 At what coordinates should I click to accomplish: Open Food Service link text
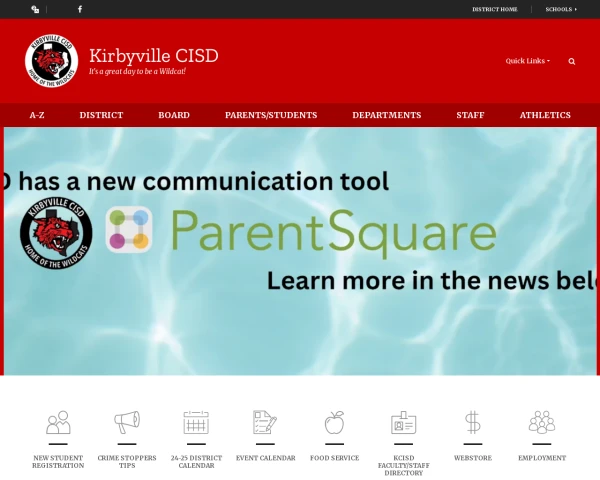pyautogui.click(x=334, y=458)
